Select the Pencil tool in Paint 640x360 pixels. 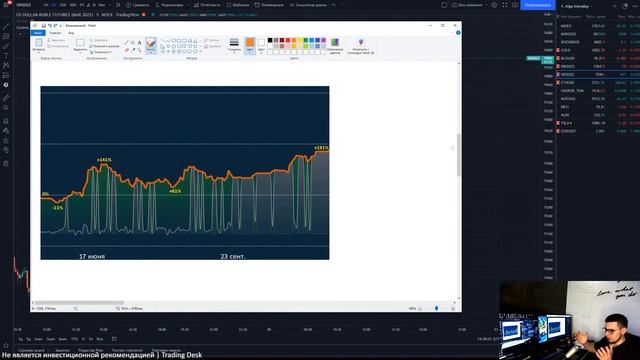click(x=127, y=42)
